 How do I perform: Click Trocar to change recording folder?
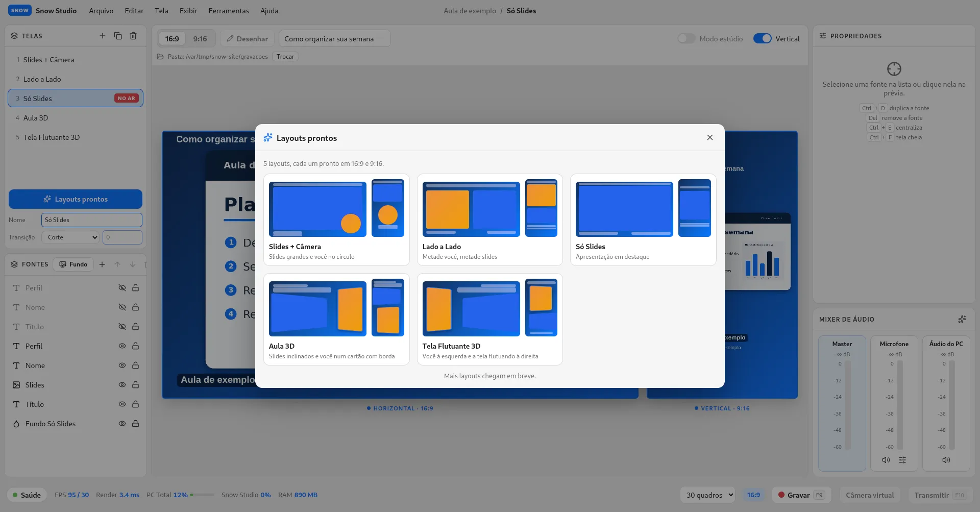coord(285,57)
